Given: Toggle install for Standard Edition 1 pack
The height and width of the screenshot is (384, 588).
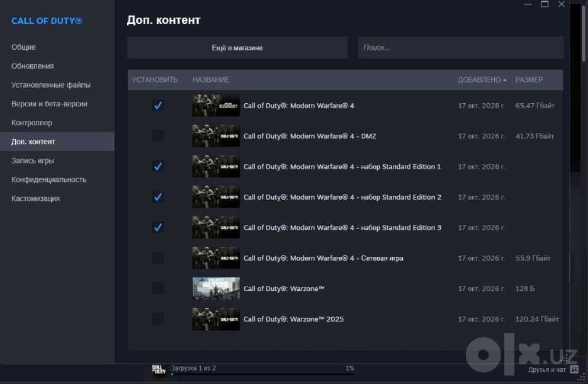Looking at the screenshot, I should (x=158, y=166).
